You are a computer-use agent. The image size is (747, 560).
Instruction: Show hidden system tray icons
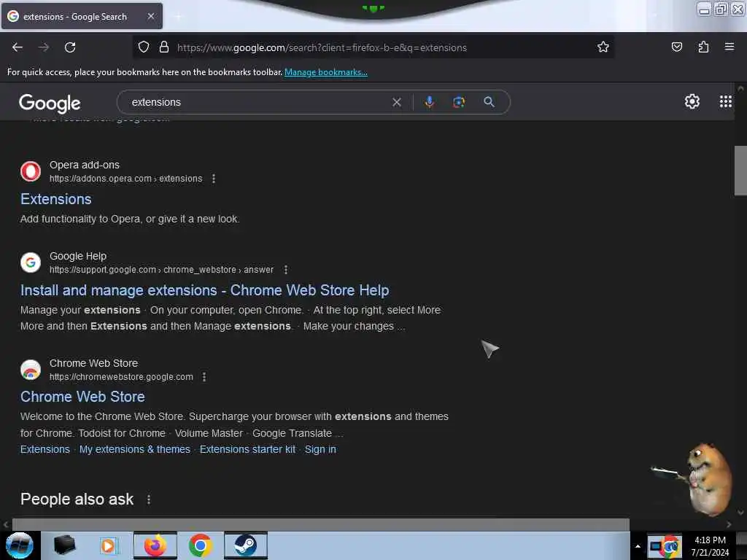[x=638, y=546]
